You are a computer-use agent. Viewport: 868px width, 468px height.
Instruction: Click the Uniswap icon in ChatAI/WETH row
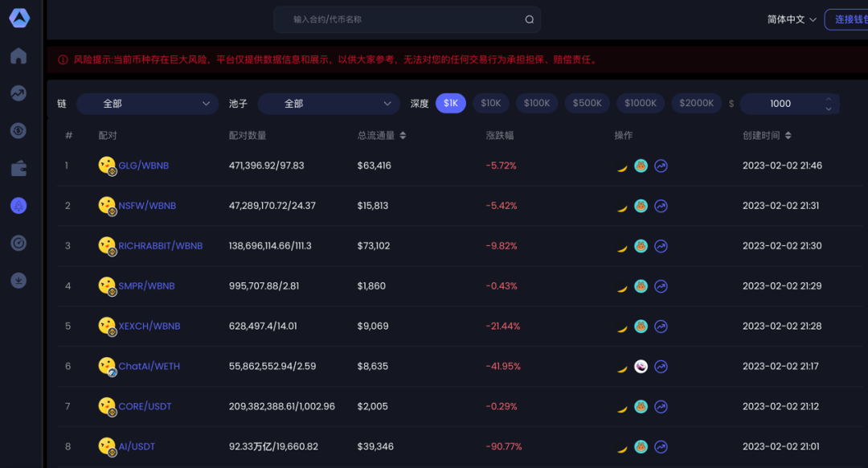641,367
